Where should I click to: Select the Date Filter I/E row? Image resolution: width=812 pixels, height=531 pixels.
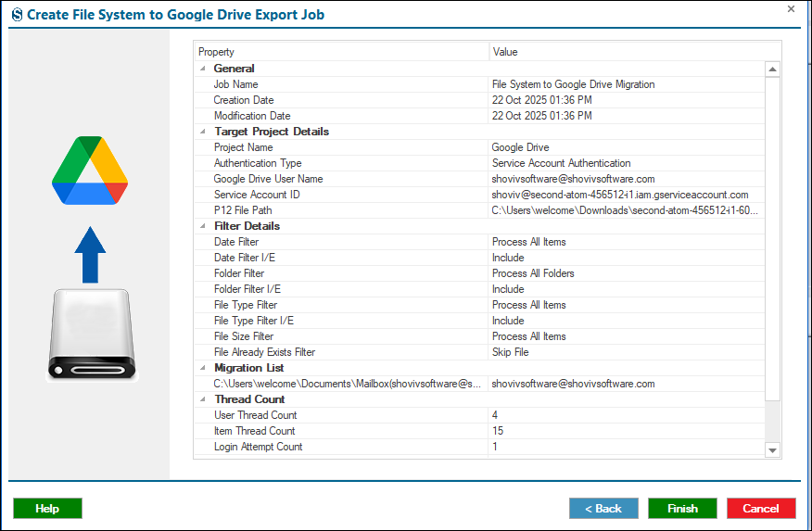(x=479, y=258)
